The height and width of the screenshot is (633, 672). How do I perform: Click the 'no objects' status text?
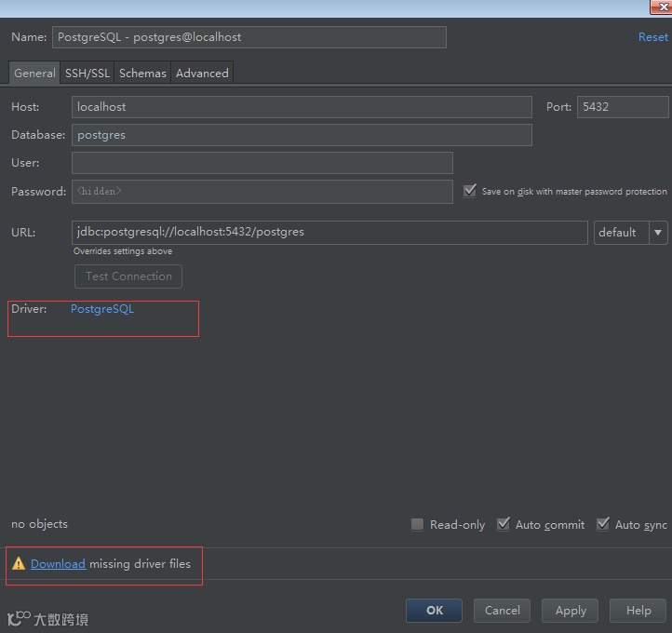point(39,524)
